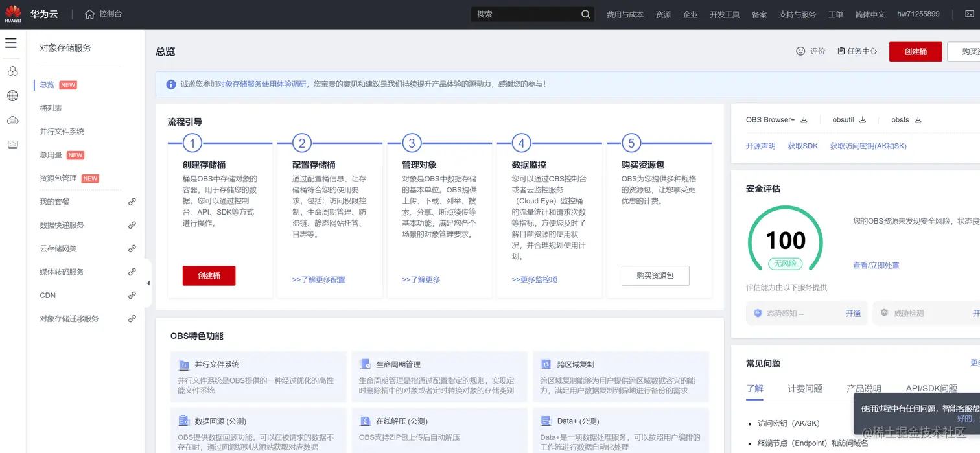This screenshot has height=453, width=980.
Task: Click the search magnifier icon
Action: coord(586,14)
